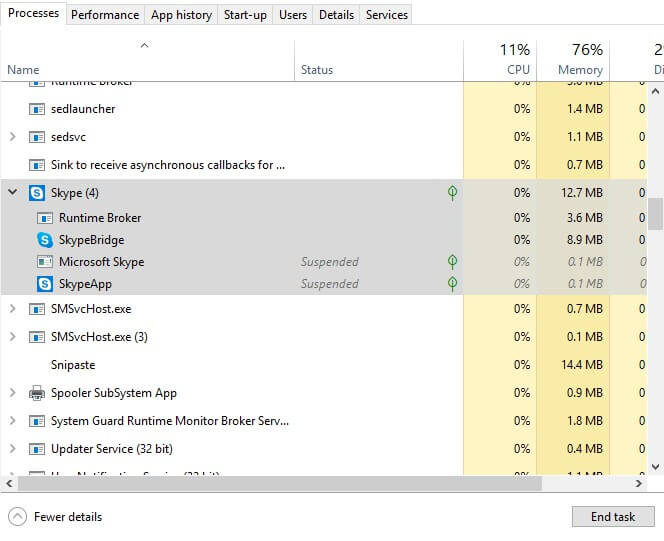Click the End task button
Screen dimensions: 664x541
point(613,517)
